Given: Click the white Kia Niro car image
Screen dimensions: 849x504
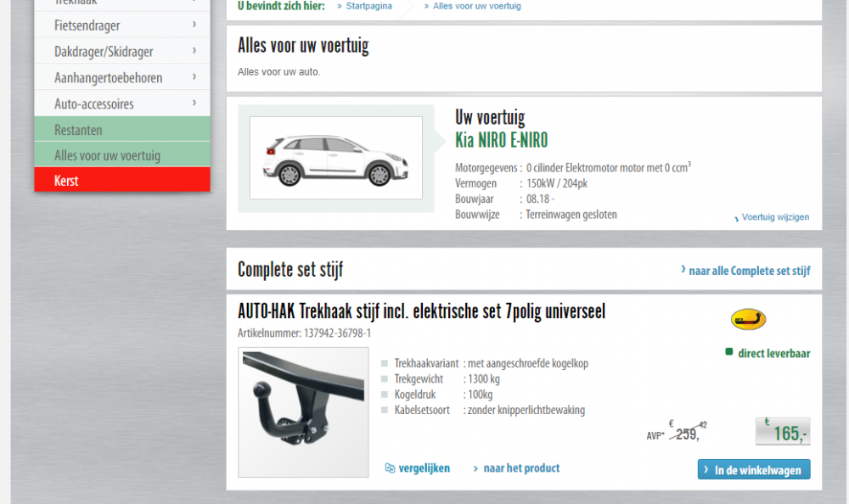Looking at the screenshot, I should pyautogui.click(x=335, y=158).
